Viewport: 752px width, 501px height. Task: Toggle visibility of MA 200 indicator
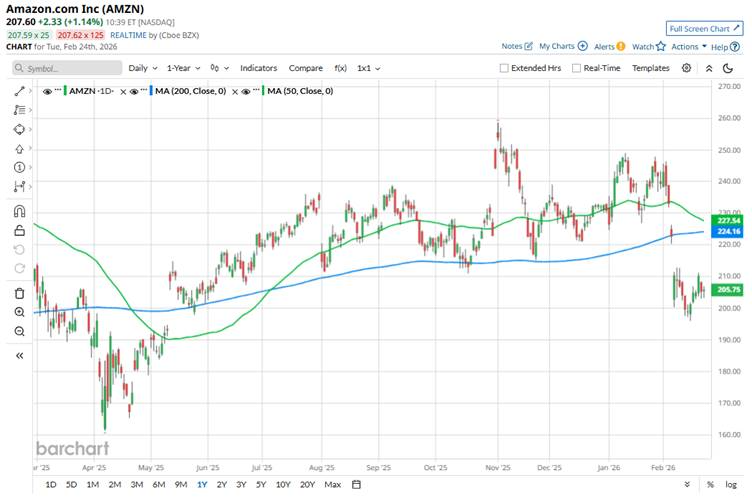pos(133,91)
